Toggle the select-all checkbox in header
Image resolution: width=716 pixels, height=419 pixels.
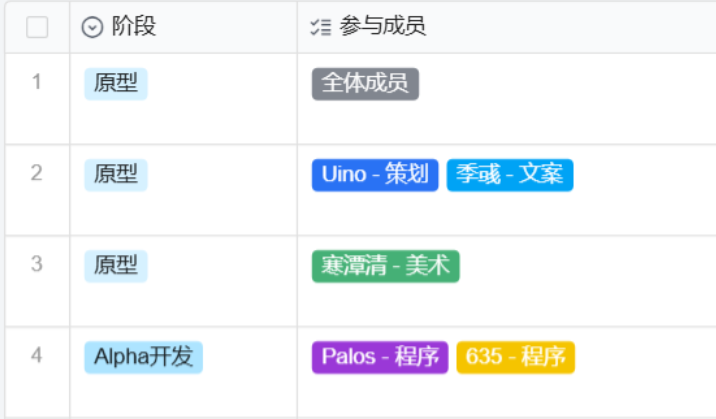[37, 28]
